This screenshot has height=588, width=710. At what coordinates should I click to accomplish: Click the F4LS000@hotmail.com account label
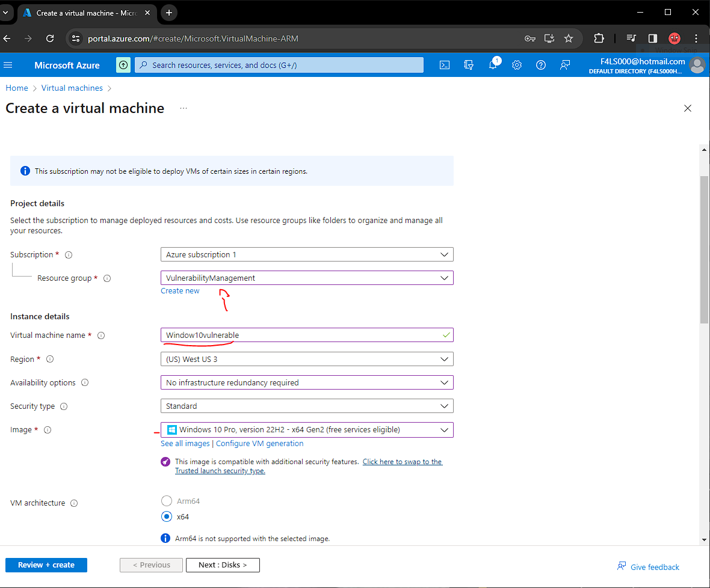pos(643,61)
